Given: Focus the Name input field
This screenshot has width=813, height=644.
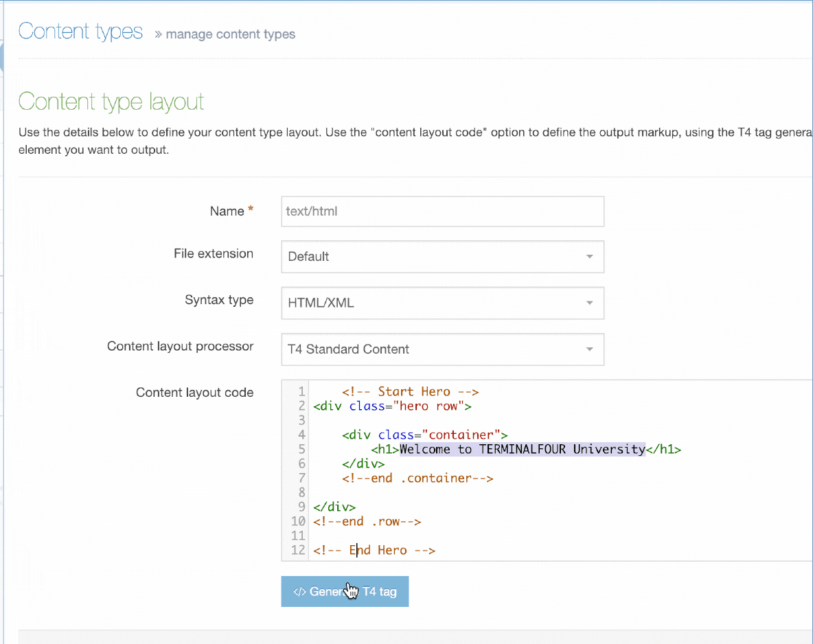Looking at the screenshot, I should click(442, 211).
